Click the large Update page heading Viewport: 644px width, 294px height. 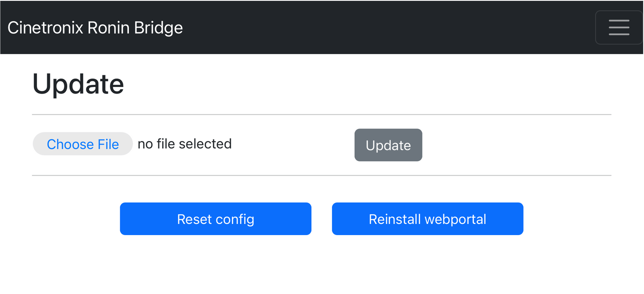(x=78, y=84)
